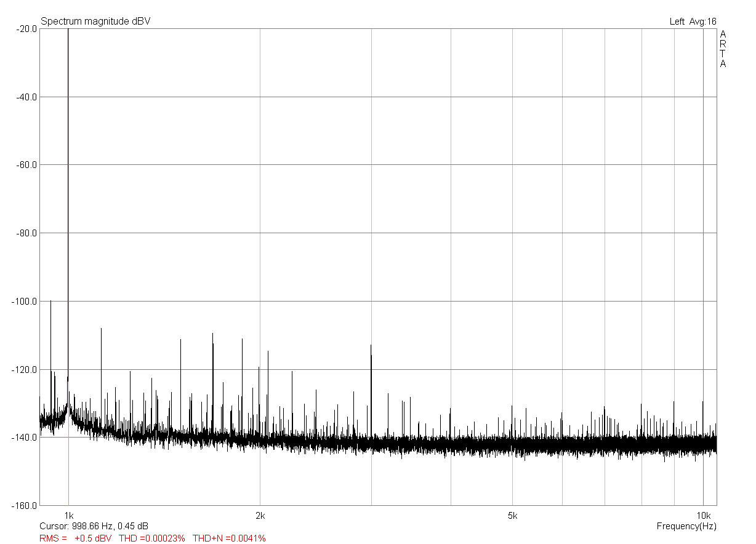Viewport: 756px width, 544px height.
Task: Click the 1k frequency axis label
Action: coord(69,515)
